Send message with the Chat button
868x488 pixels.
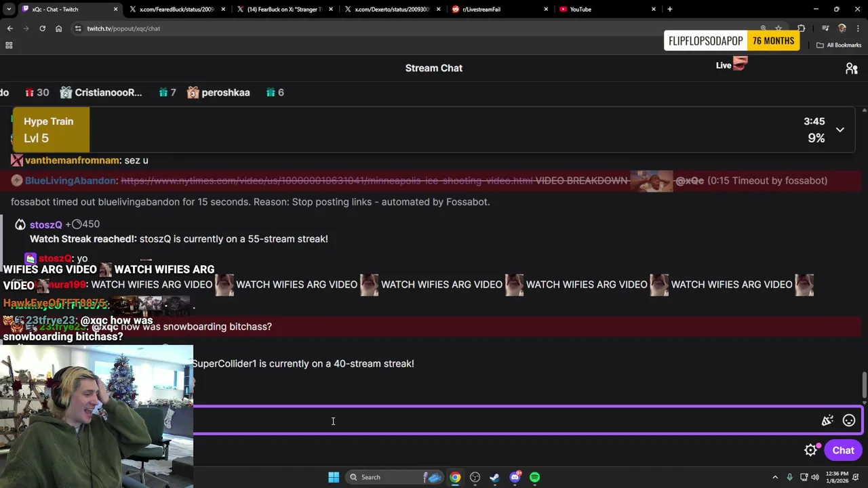pyautogui.click(x=843, y=450)
